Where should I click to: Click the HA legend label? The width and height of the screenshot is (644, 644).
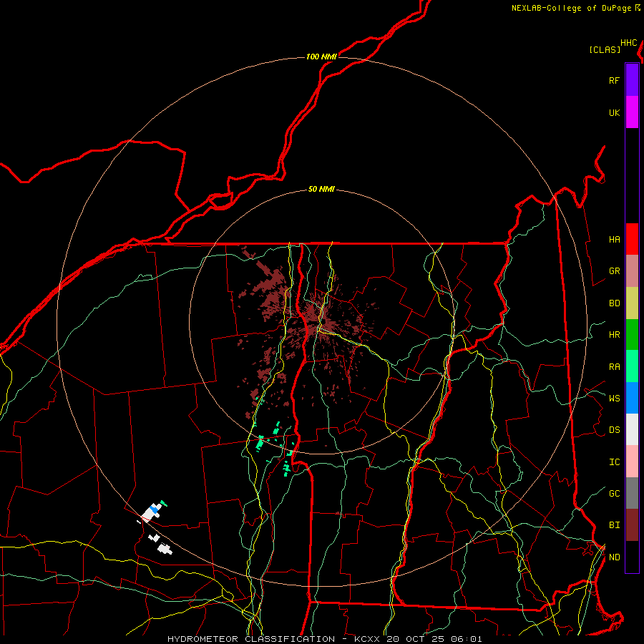coord(614,239)
